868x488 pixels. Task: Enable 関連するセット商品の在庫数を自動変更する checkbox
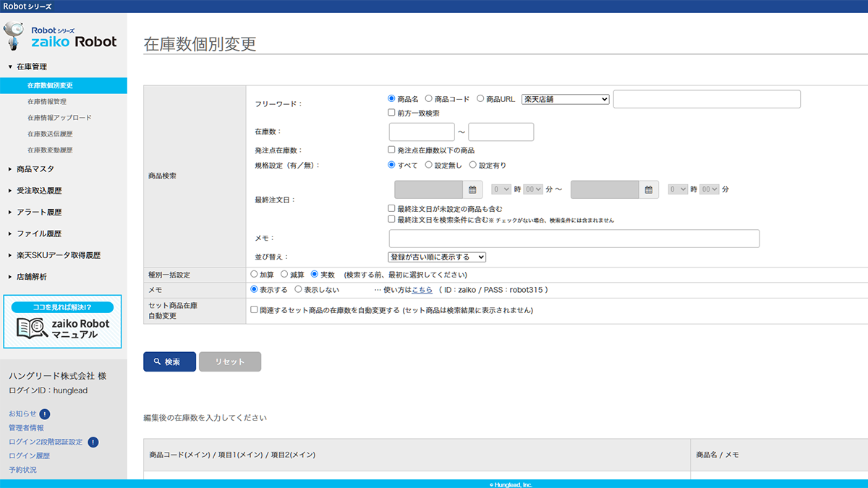pyautogui.click(x=254, y=310)
